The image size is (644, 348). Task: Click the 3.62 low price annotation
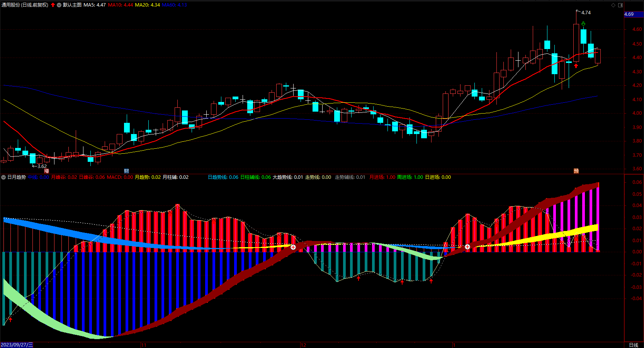click(42, 166)
